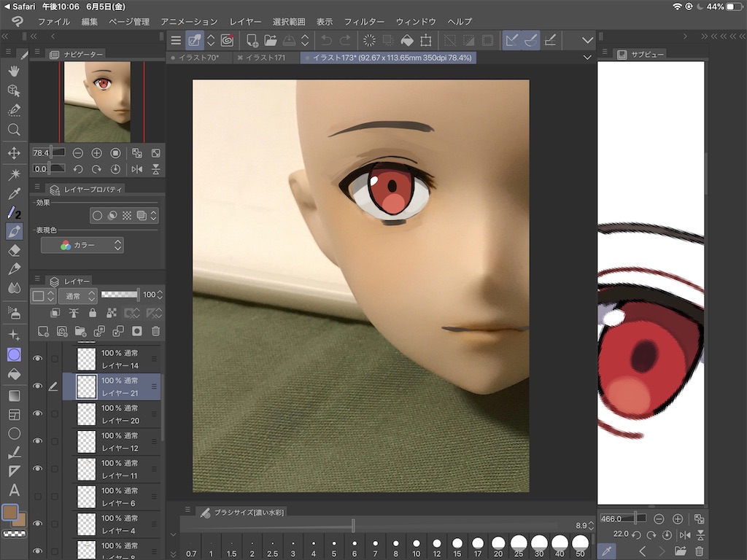Open the canvas tab list chevron
The height and width of the screenshot is (560, 747).
pyautogui.click(x=587, y=58)
